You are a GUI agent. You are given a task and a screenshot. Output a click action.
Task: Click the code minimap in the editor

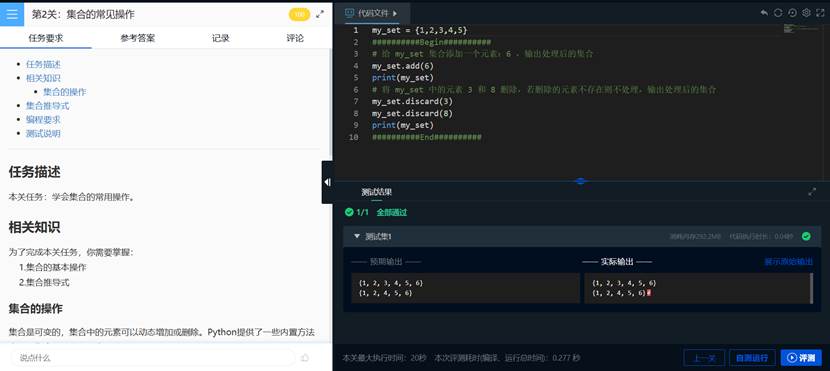click(x=801, y=29)
